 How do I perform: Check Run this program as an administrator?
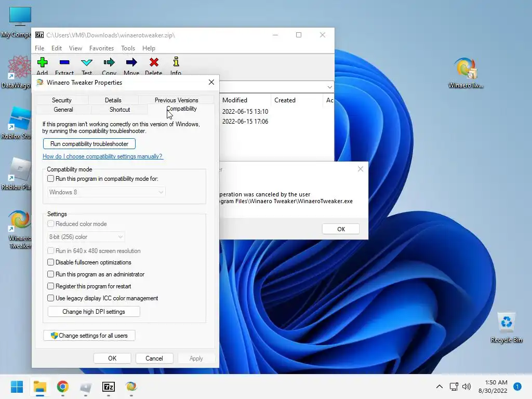tap(50, 274)
